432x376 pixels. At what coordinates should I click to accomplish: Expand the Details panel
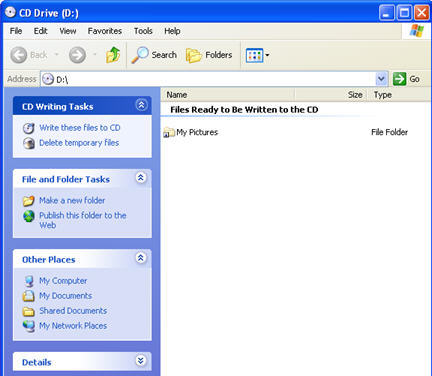141,360
